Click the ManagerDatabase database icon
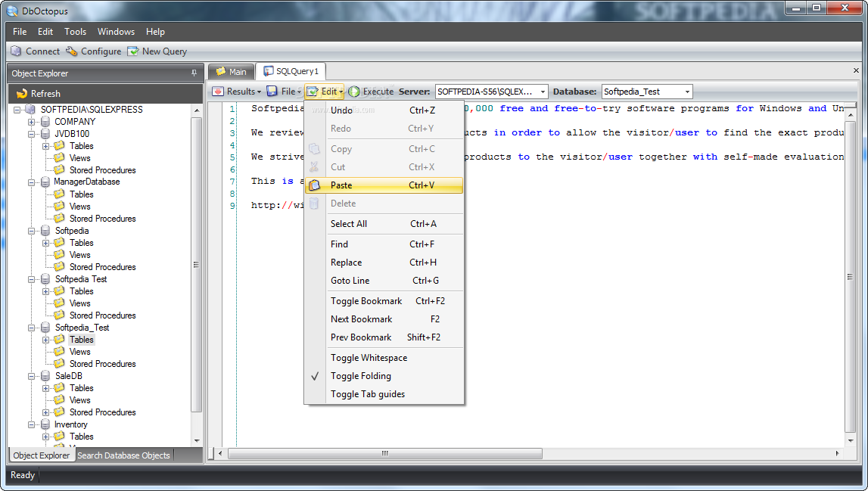Screen dimensions: 868x491 pyautogui.click(x=45, y=182)
